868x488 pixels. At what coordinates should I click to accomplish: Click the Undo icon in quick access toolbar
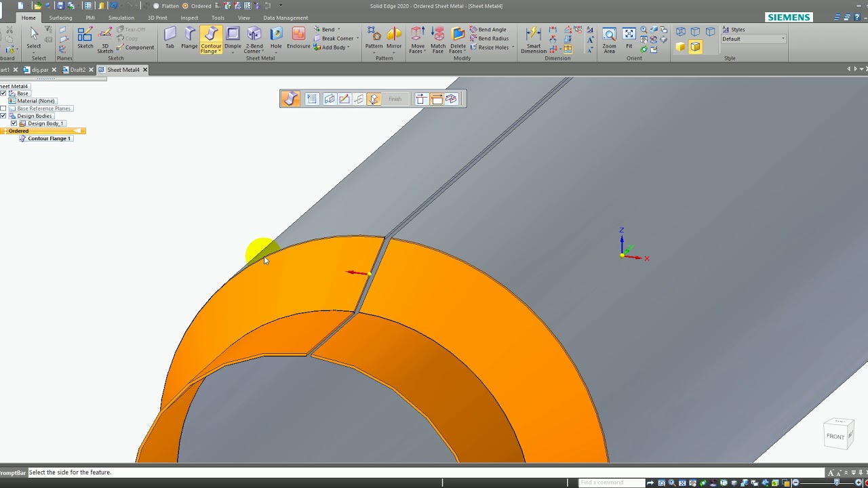click(x=114, y=5)
